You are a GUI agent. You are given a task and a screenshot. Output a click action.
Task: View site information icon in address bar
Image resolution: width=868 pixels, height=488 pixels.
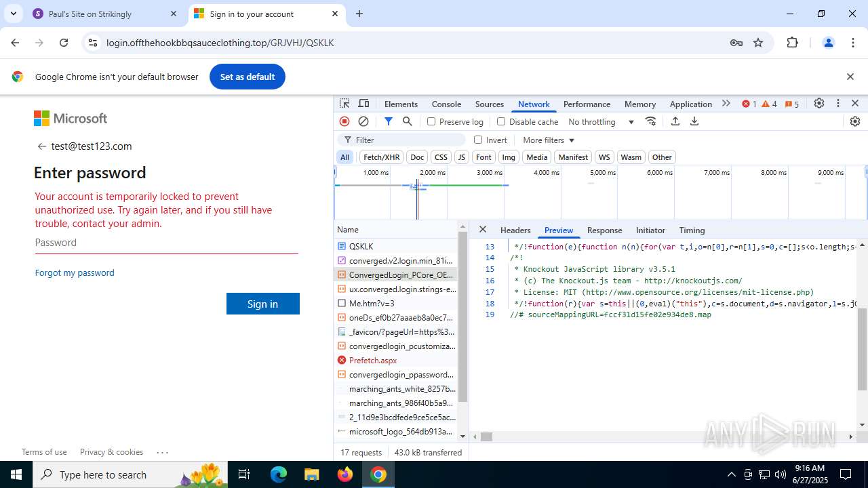93,43
